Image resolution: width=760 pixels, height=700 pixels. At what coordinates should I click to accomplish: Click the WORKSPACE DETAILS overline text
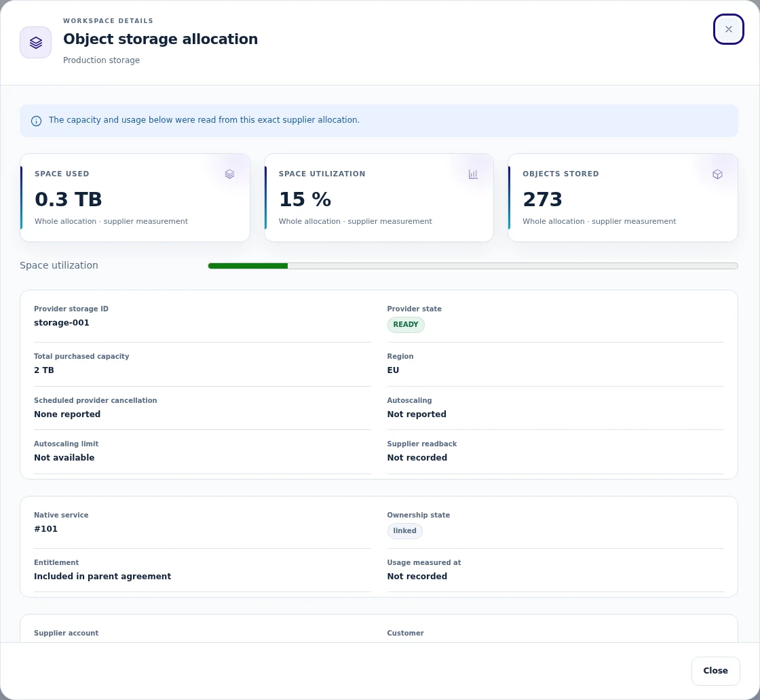pos(108,21)
